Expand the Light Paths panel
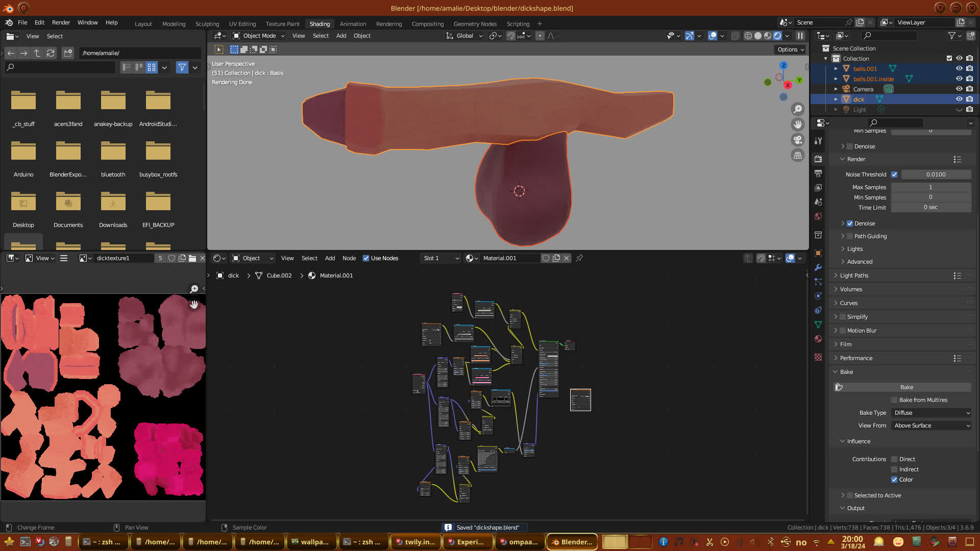This screenshot has height=551, width=980. 854,275
